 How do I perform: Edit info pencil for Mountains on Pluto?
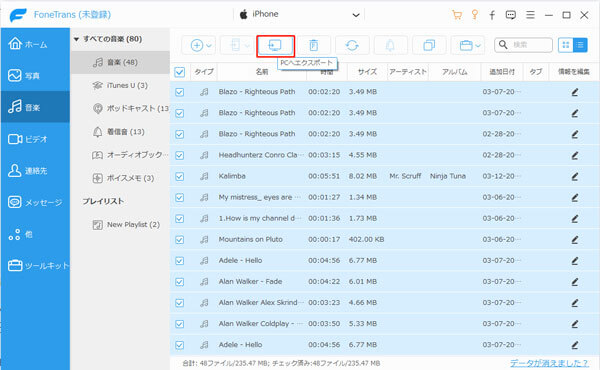pyautogui.click(x=575, y=240)
